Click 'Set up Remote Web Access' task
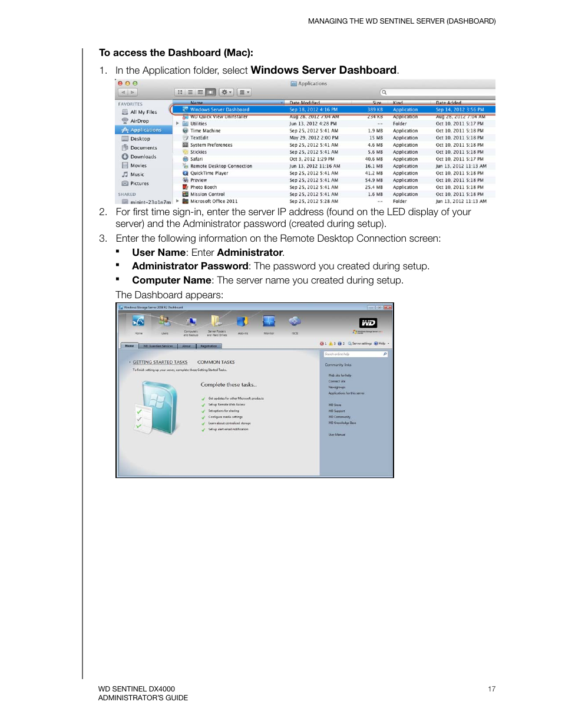 226,405
